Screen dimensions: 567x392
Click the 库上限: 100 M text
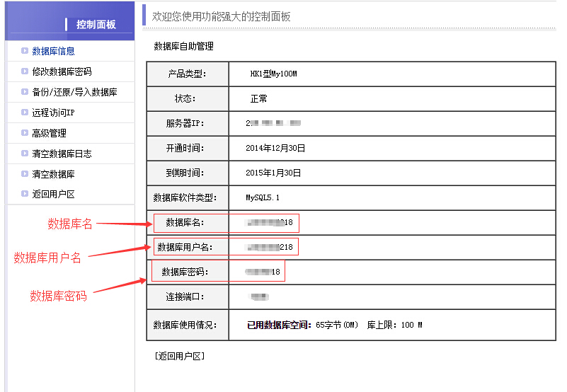coord(394,325)
